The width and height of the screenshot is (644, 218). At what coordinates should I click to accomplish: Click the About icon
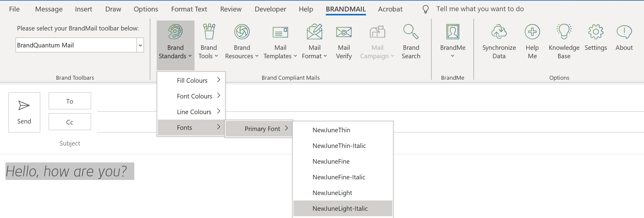(x=624, y=32)
